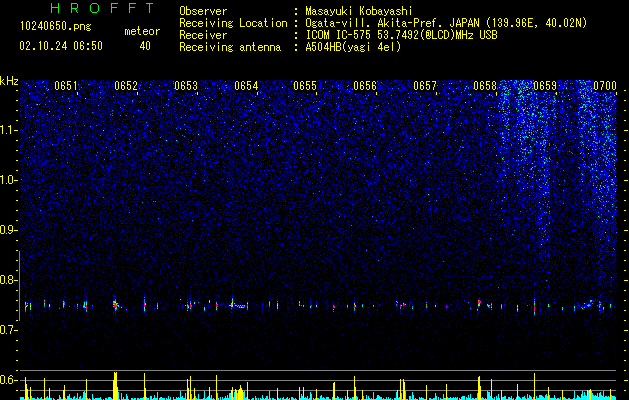This screenshot has width=629, height=400.
Task: Click the meteor label
Action: (x=142, y=31)
